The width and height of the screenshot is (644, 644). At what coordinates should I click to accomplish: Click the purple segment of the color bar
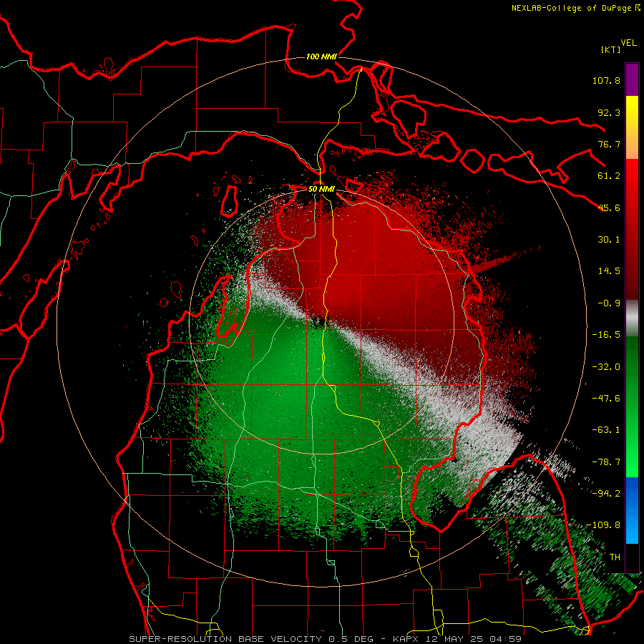pos(632,79)
